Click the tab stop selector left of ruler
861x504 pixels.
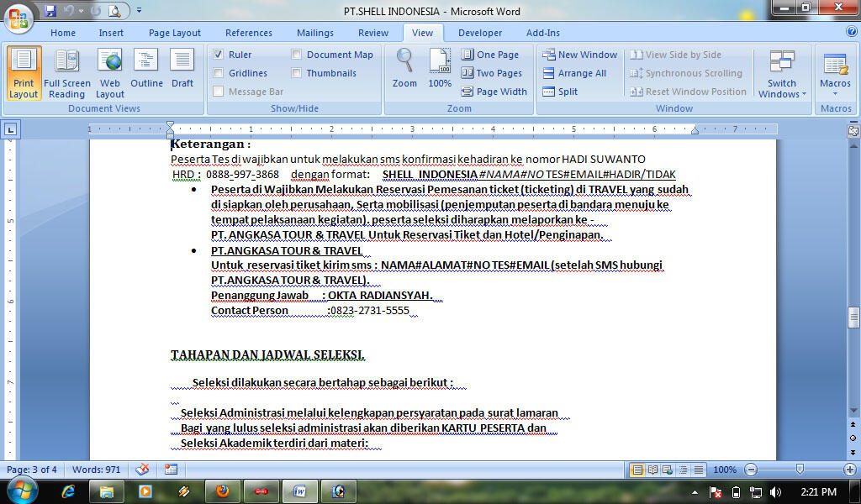click(x=10, y=129)
